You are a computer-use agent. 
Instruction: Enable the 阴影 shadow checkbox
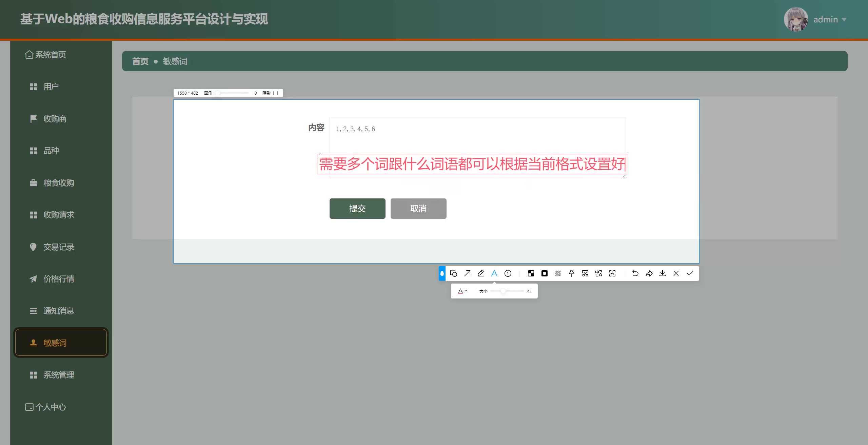tap(276, 93)
